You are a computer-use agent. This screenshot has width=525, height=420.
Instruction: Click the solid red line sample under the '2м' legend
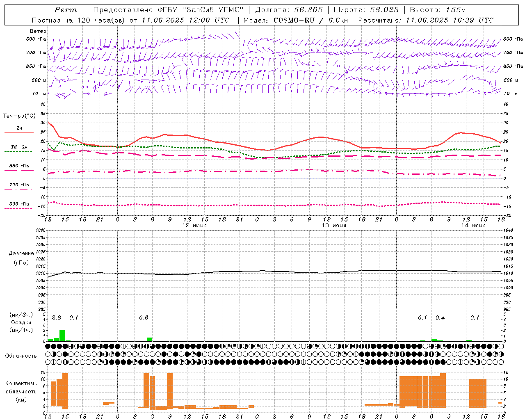(x=19, y=132)
